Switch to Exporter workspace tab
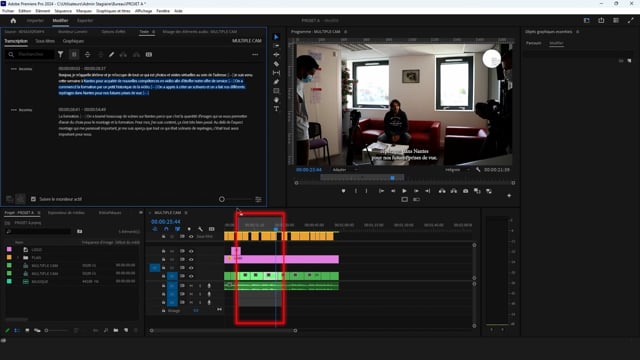This screenshot has height=360, width=640. pos(85,20)
